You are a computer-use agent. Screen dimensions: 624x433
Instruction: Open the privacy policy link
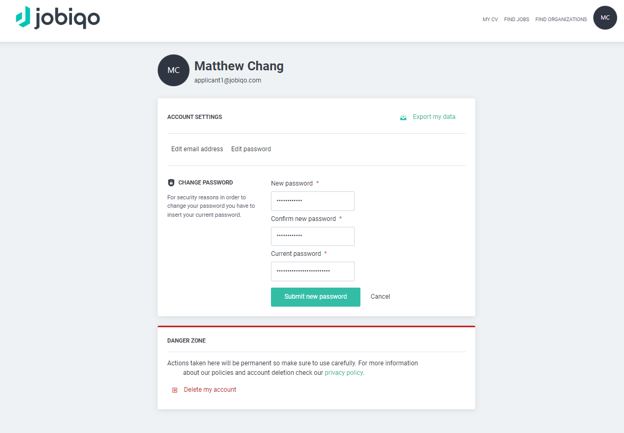343,373
